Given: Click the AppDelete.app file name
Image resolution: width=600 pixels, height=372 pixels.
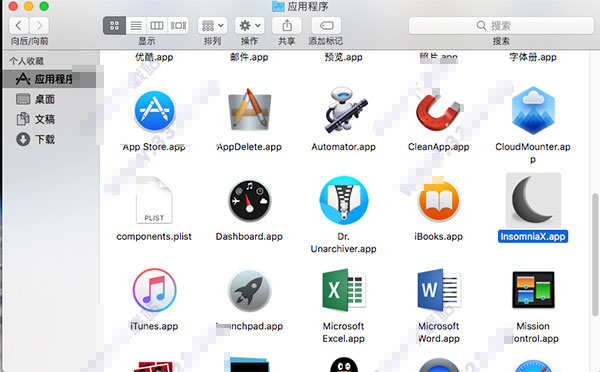Looking at the screenshot, I should [249, 147].
